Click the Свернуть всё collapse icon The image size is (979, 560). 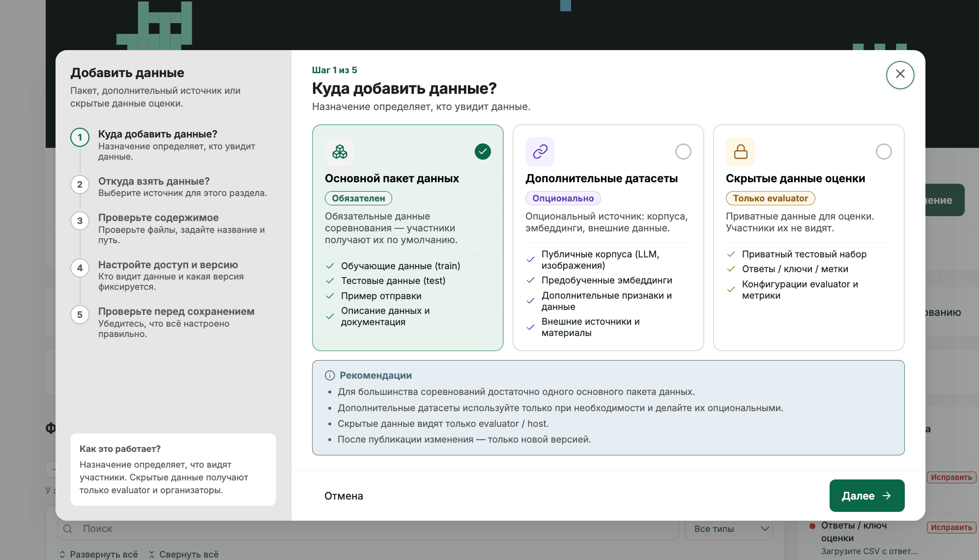(152, 554)
